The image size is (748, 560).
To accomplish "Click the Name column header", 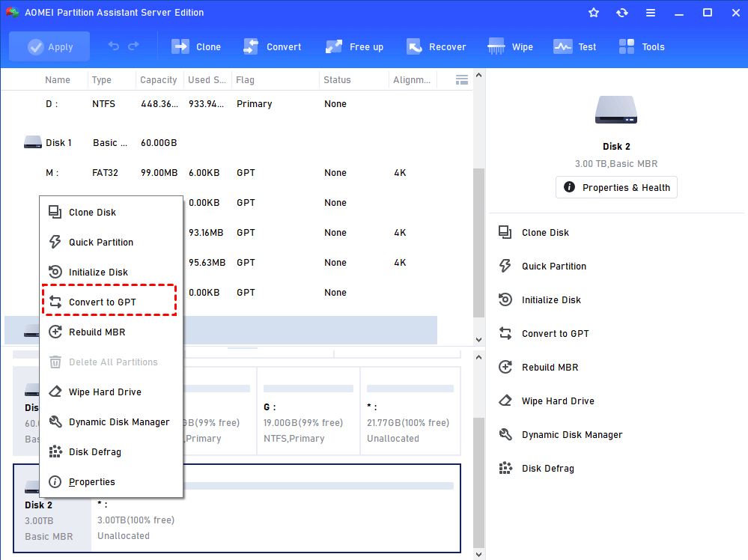I will (58, 79).
